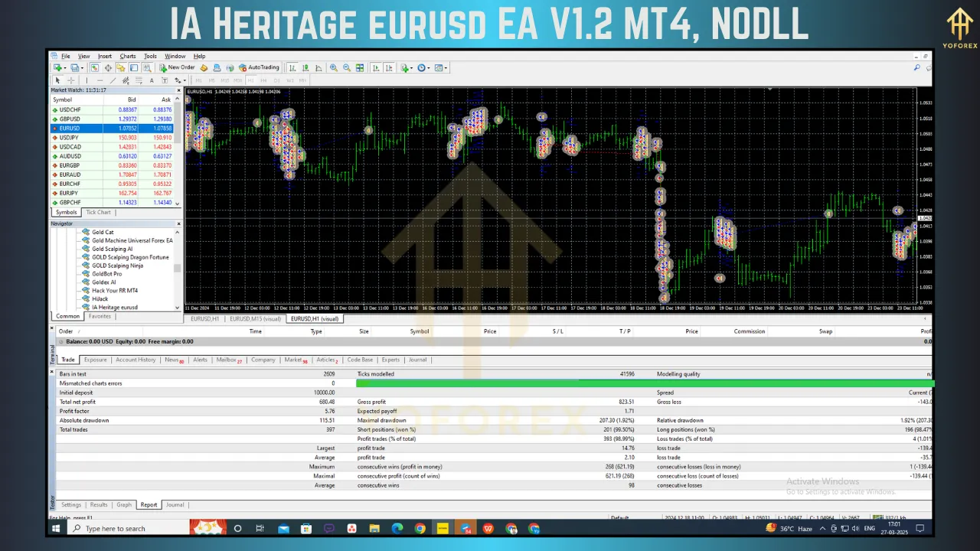Open Windows notification center icon
This screenshot has width=980, height=551.
point(921,529)
